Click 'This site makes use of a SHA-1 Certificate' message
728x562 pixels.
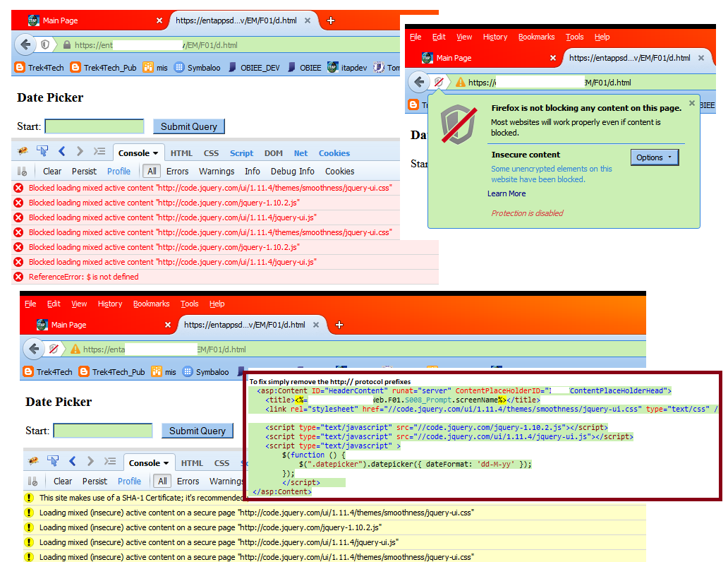click(141, 498)
